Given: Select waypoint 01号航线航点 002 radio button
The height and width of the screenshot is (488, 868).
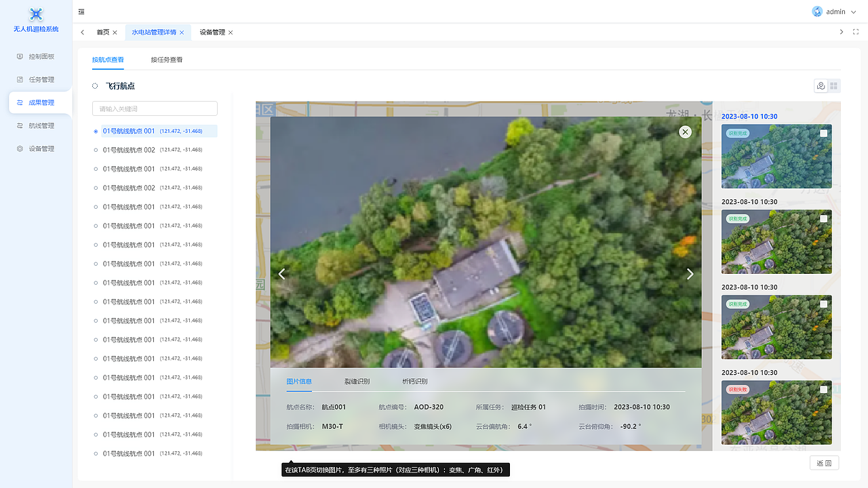Looking at the screenshot, I should [96, 150].
